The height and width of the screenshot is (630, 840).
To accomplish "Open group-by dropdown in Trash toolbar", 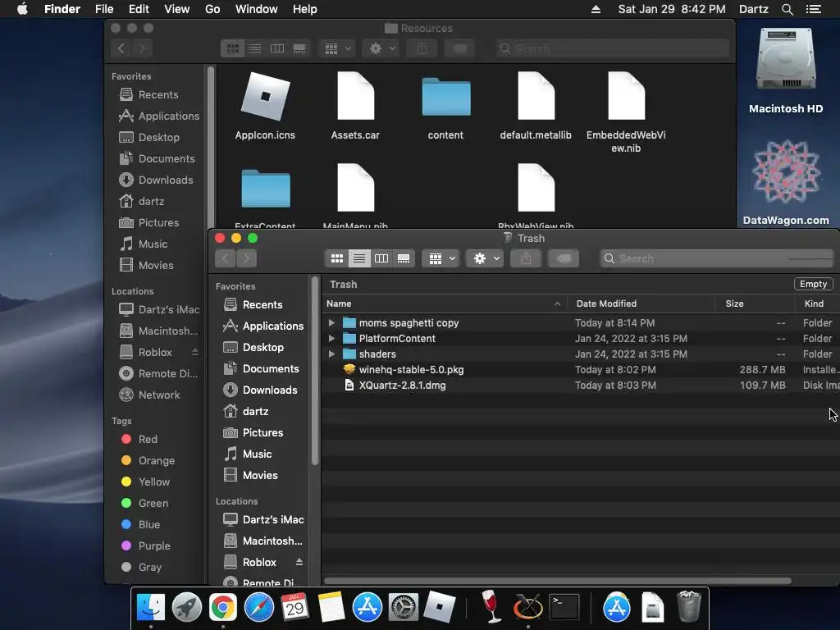I will tap(441, 258).
